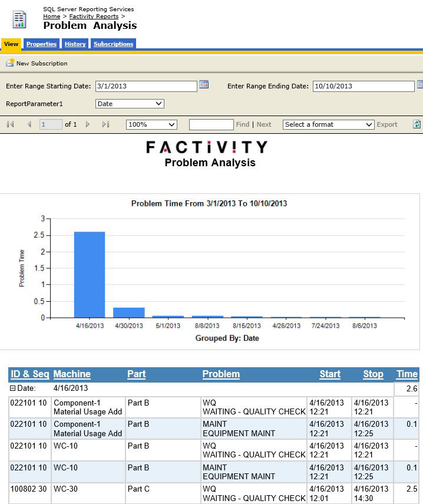The width and height of the screenshot is (423, 504).
Task: Click the chart title Problem Time text
Action: [x=209, y=203]
